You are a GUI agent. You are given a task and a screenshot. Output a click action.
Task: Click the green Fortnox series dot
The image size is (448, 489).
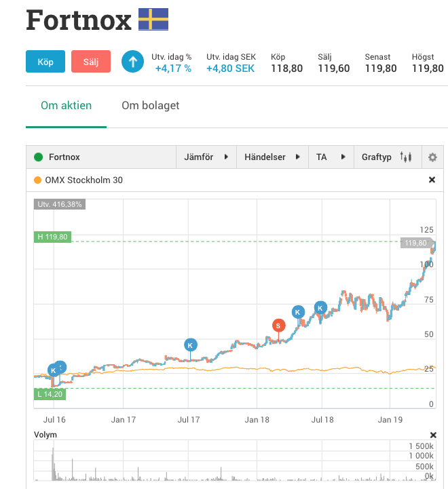39,157
